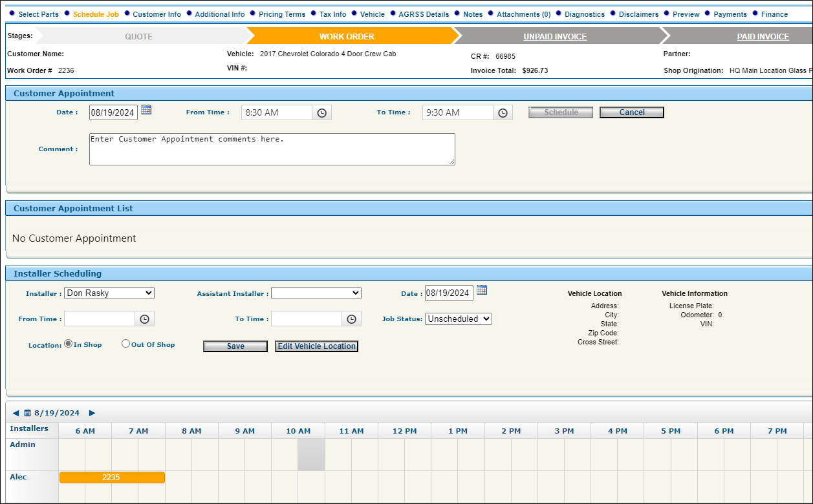
Task: Select the Admin installer row label
Action: click(23, 445)
